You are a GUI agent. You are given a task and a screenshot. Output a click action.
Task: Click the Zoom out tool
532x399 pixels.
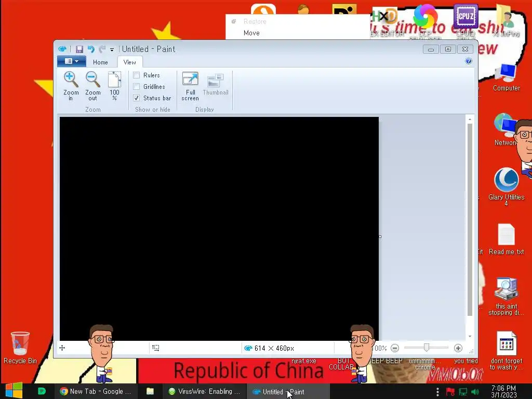click(x=92, y=86)
